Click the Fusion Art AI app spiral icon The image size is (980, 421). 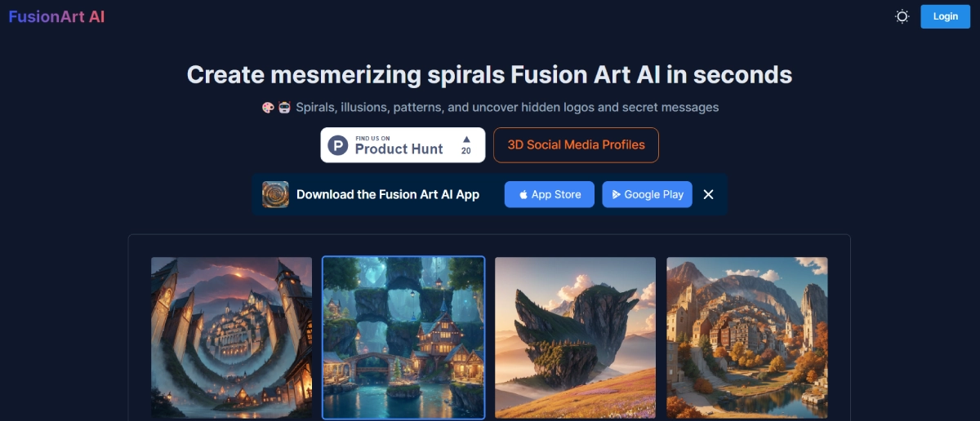click(275, 194)
